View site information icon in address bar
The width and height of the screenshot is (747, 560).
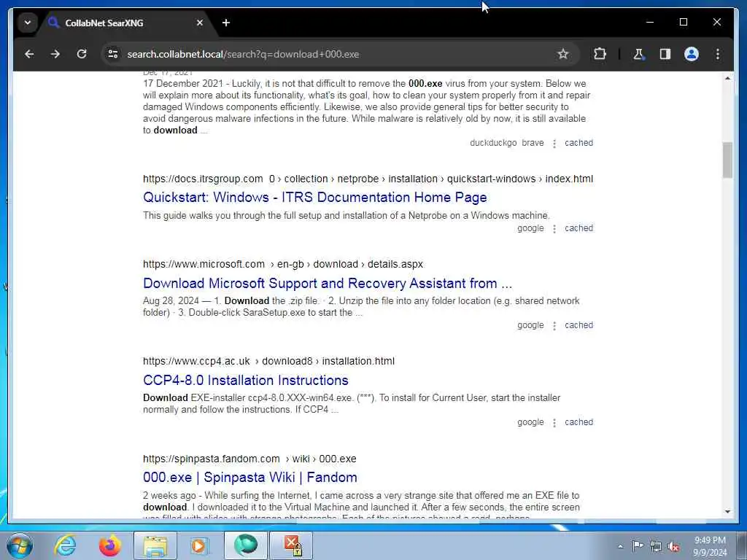point(113,54)
